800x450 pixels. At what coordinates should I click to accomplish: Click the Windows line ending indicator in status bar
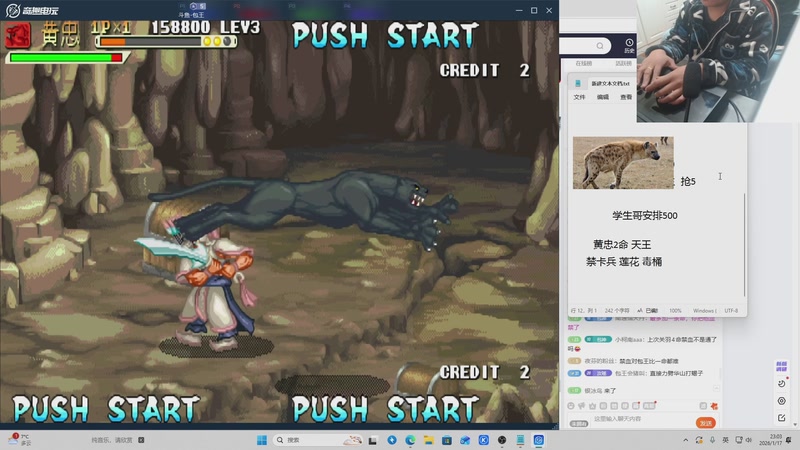(705, 311)
